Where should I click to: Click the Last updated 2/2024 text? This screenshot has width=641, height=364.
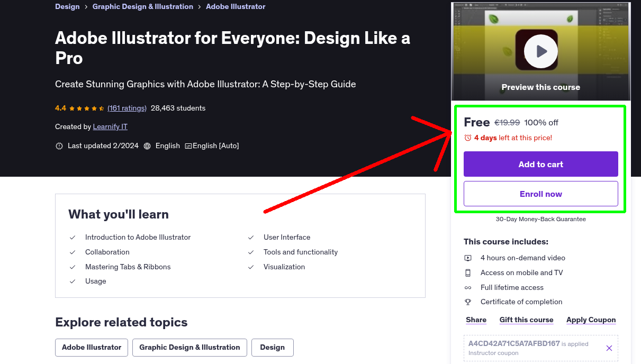click(x=103, y=145)
